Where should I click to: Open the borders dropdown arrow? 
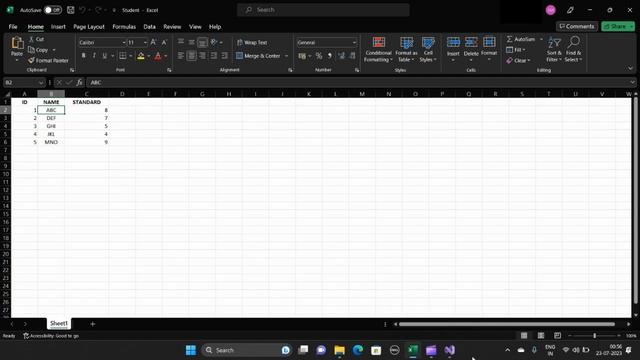point(131,56)
